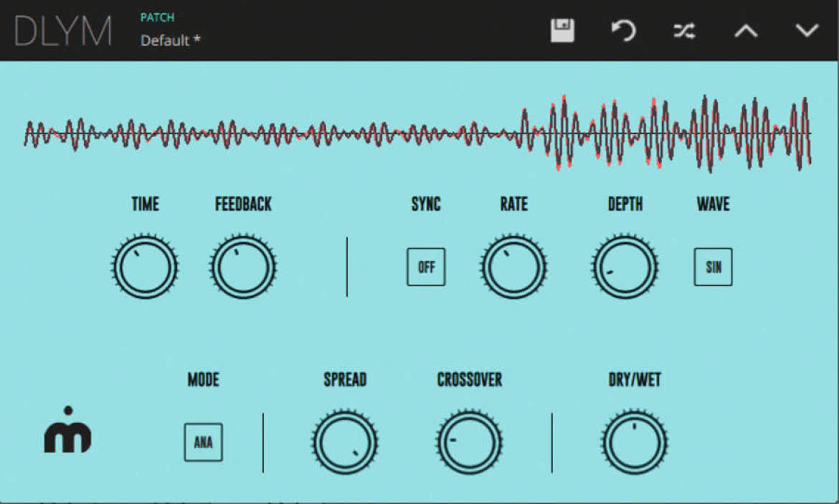Randomize patch with the shuffle icon
Screen dimensions: 839x504
tap(684, 31)
